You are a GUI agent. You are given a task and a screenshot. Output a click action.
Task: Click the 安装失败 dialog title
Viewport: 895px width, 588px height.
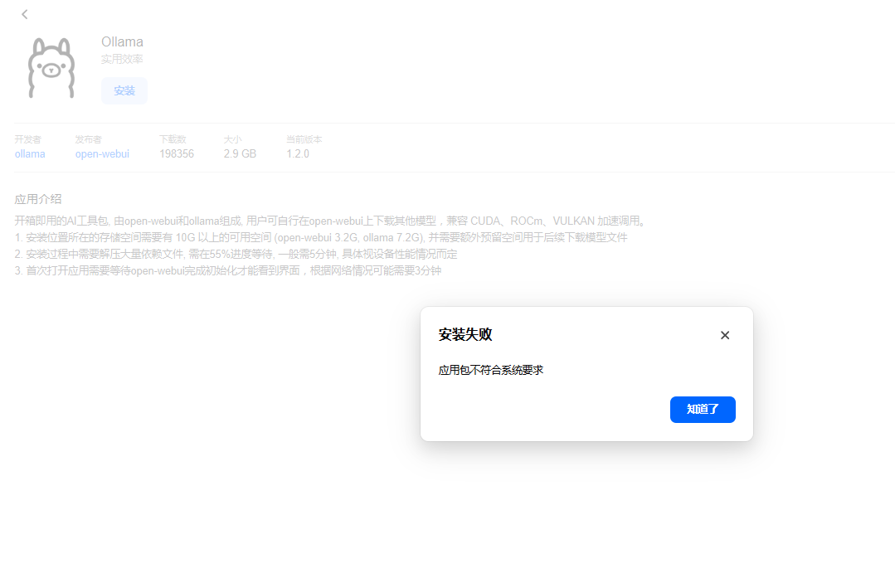click(x=465, y=334)
